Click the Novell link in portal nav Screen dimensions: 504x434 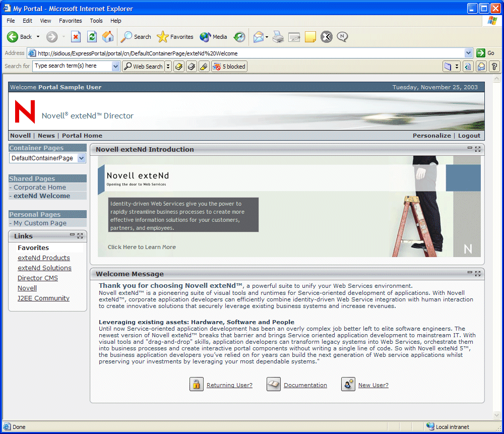pyautogui.click(x=21, y=136)
